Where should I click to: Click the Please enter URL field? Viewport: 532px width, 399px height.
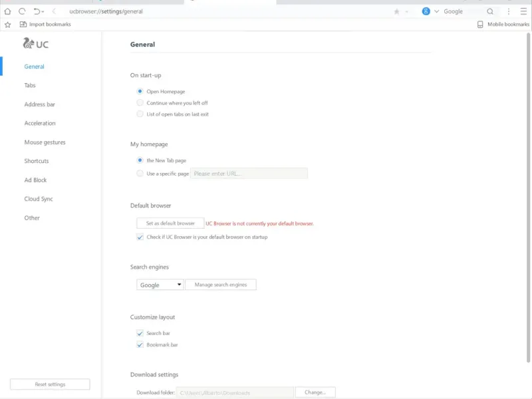pos(249,174)
